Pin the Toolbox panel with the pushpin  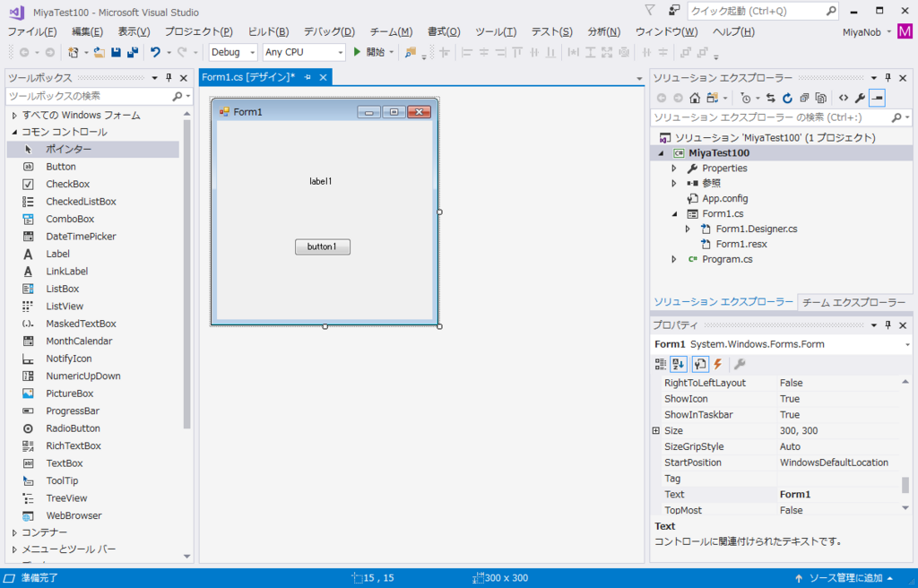click(169, 78)
